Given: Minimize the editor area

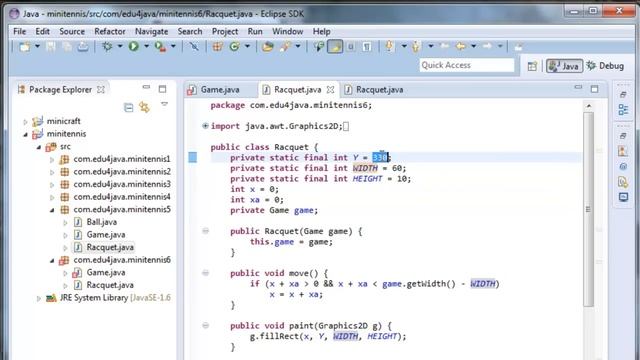Looking at the screenshot, I should point(578,87).
